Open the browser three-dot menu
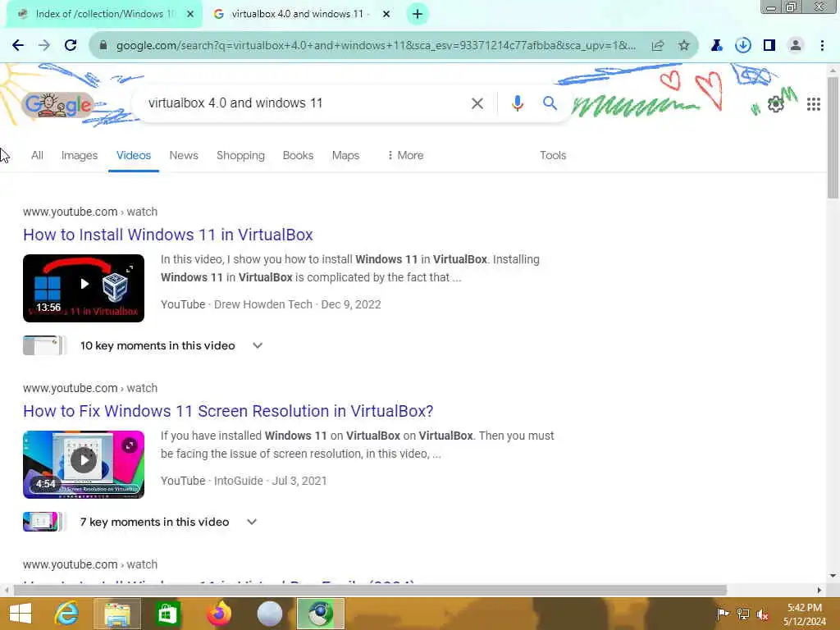The width and height of the screenshot is (840, 630). 822,46
